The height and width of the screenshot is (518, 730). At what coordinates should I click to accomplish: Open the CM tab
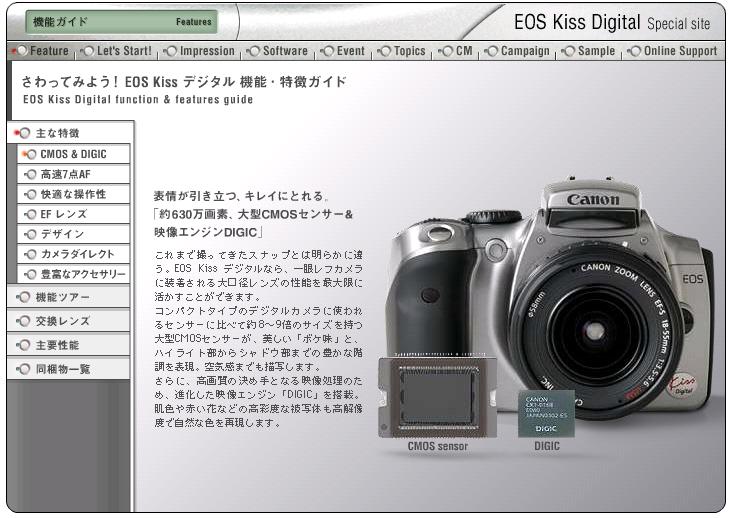(x=456, y=51)
